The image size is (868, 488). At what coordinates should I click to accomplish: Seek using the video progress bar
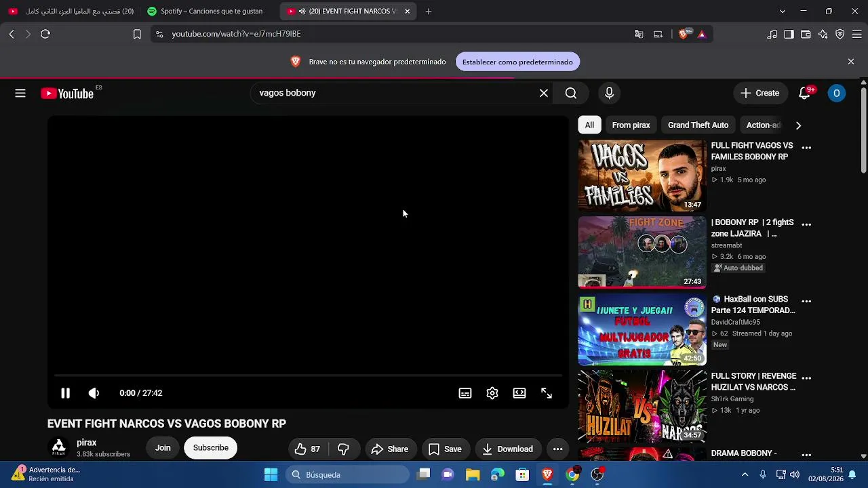pyautogui.click(x=309, y=375)
